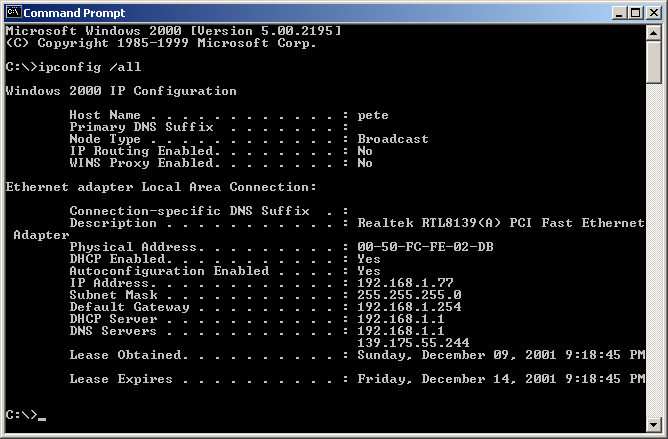Click the DHCP Enabled label
The height and width of the screenshot is (439, 668).
tap(118, 259)
